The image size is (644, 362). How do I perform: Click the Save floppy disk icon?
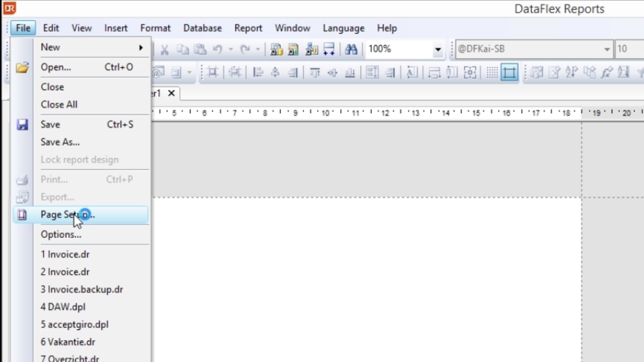[22, 125]
